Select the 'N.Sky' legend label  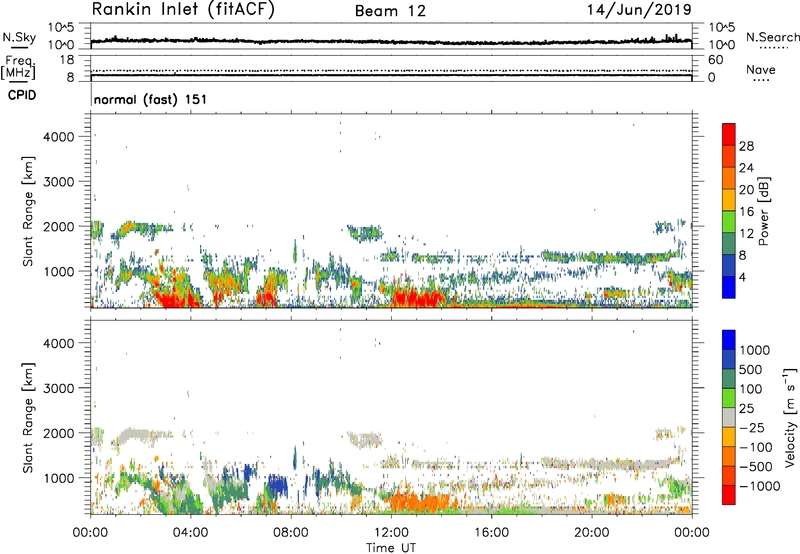(19, 37)
